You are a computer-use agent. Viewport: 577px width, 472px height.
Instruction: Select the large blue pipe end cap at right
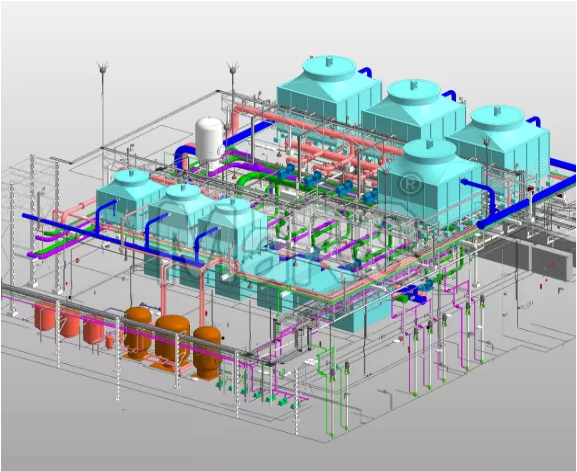pyautogui.click(x=482, y=224)
